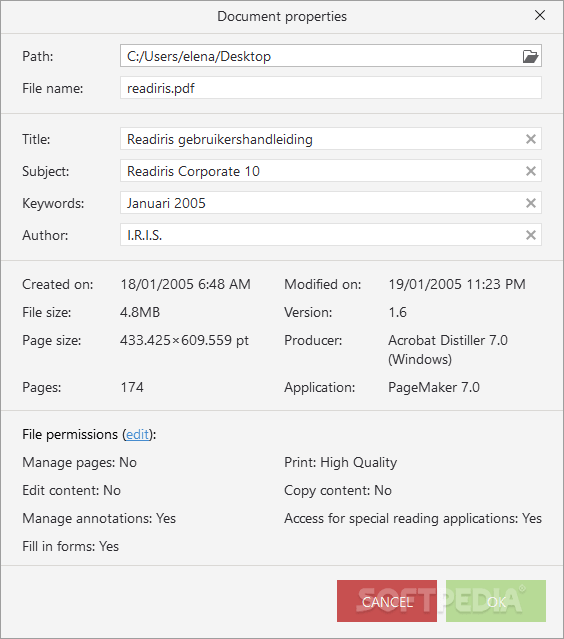Select the modified date 19/01/2005 11:23 PM
Viewport: 564px width, 639px height.
pyautogui.click(x=457, y=284)
